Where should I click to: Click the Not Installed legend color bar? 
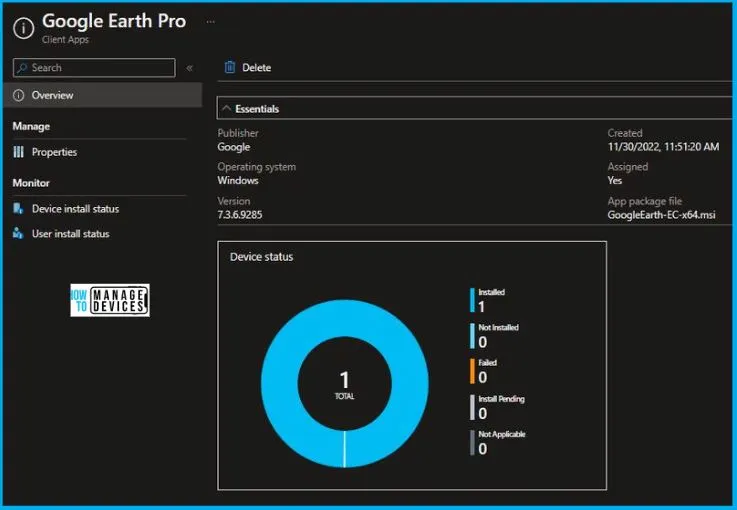point(472,336)
